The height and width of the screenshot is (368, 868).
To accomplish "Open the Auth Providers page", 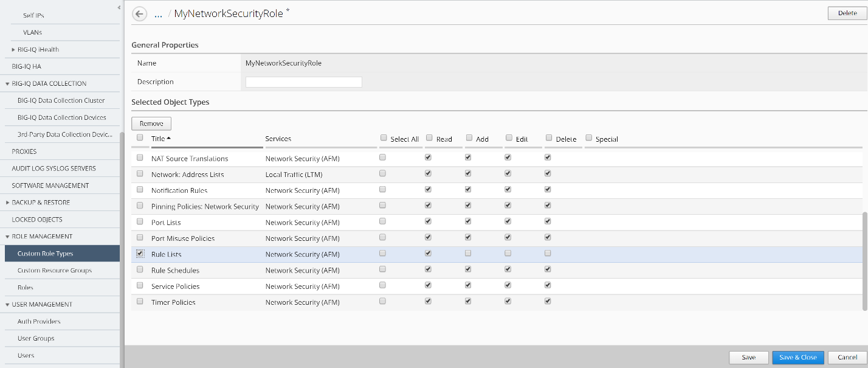I will point(39,321).
